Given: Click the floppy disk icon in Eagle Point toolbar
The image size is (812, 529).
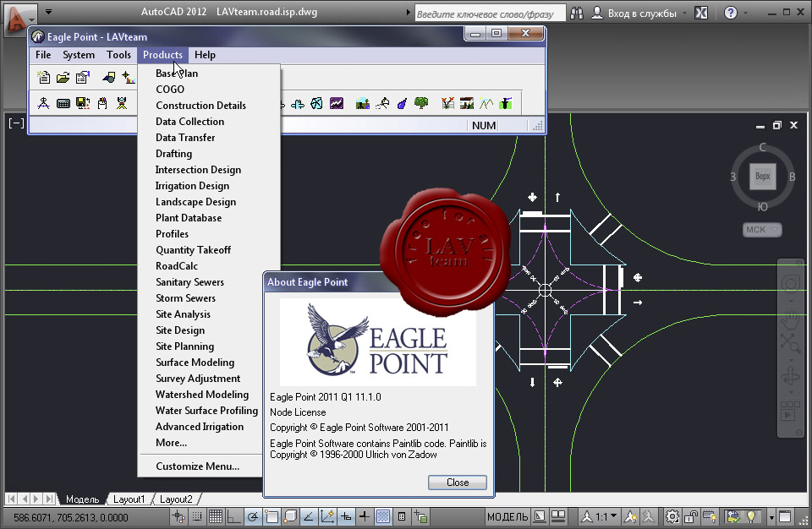Looking at the screenshot, I should [83, 104].
